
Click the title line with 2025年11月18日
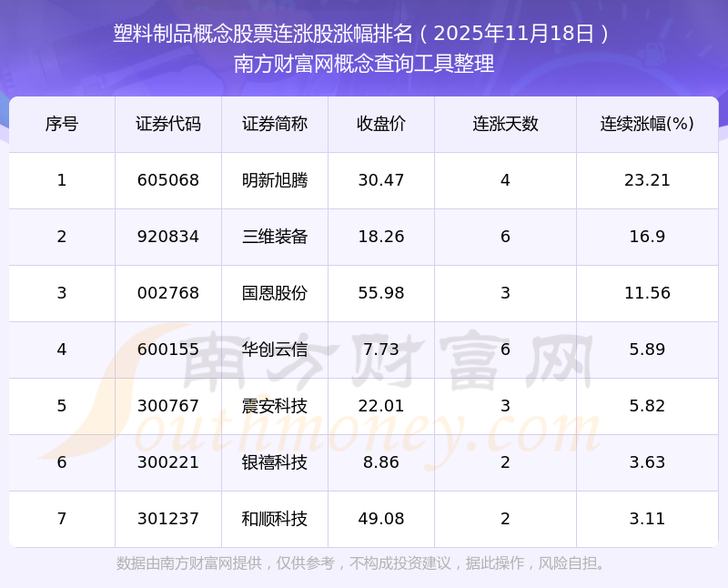pyautogui.click(x=363, y=34)
